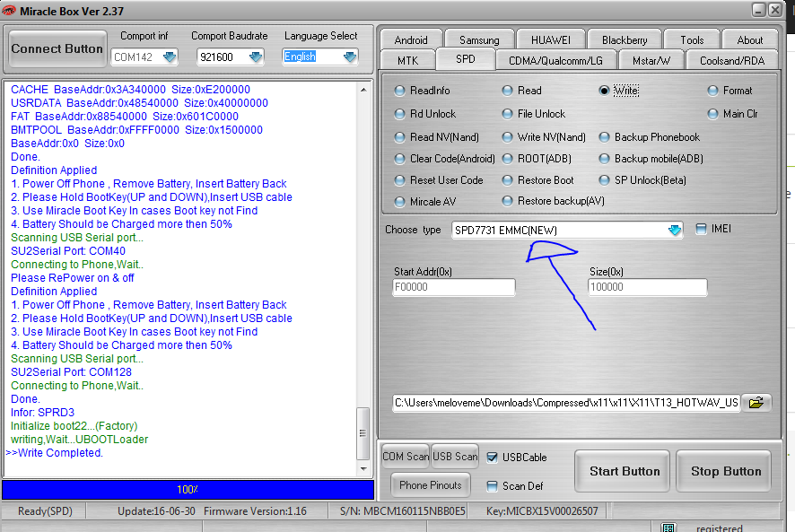Screen dimensions: 795x532
Task: Open the About tab
Action: [750, 39]
